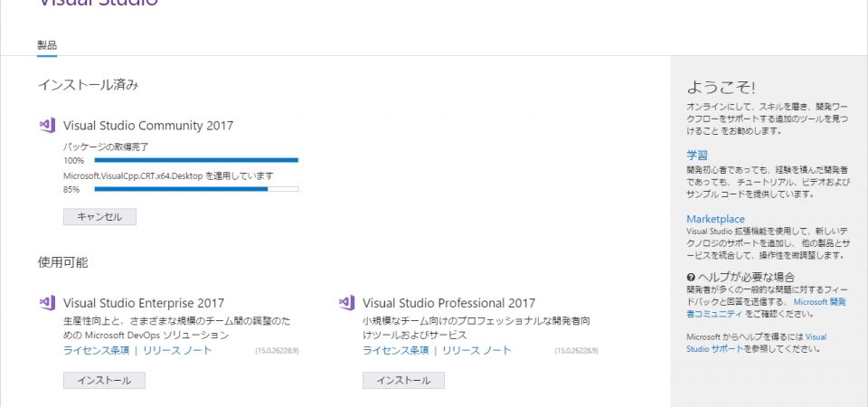Click the 85% percentage label
868x407 pixels.
[x=71, y=189]
